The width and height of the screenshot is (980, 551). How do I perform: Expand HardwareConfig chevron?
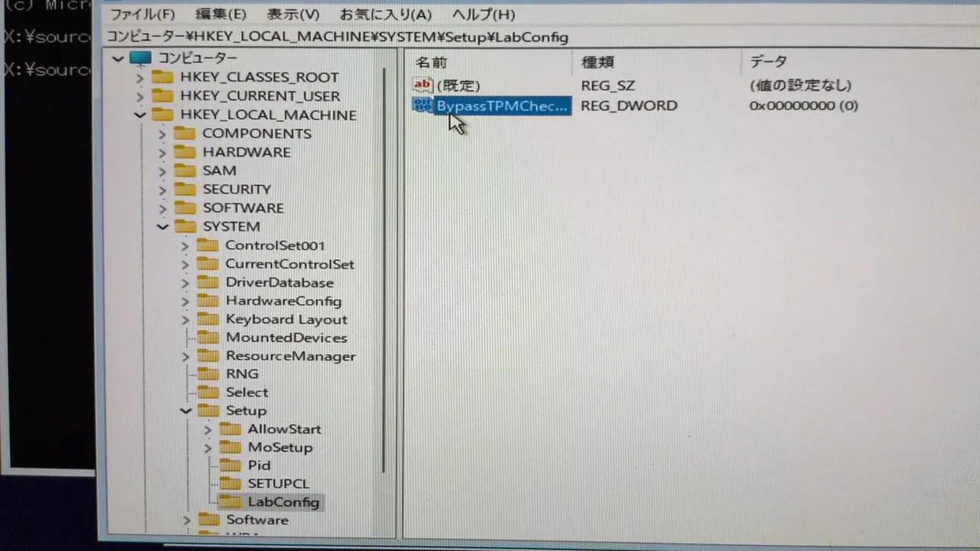pos(185,302)
